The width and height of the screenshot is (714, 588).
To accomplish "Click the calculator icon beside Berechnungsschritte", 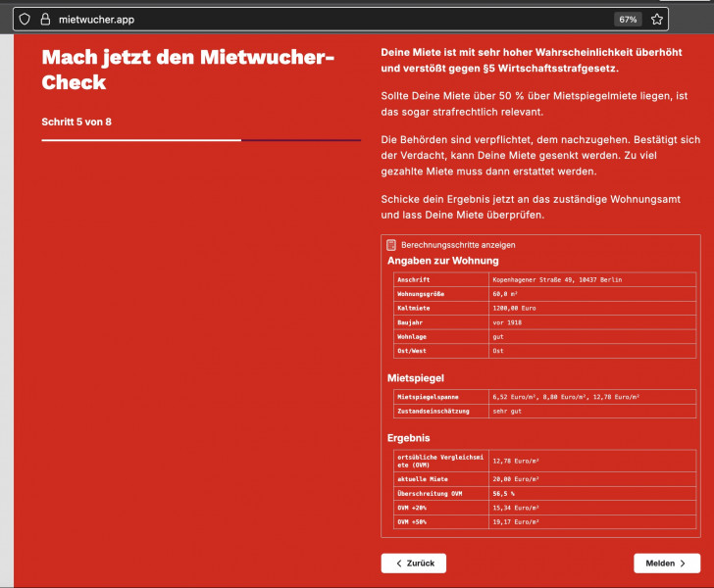I will pyautogui.click(x=391, y=245).
